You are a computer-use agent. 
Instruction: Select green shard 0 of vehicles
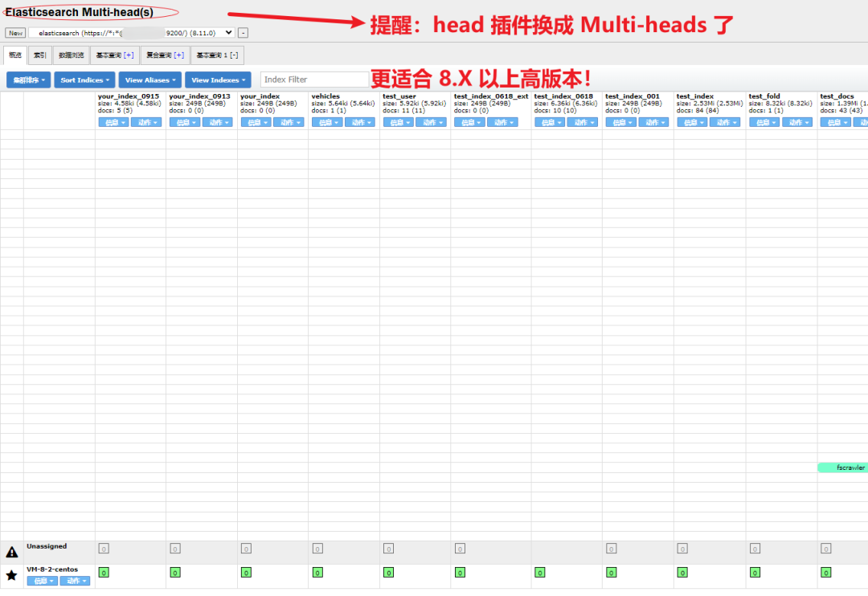click(317, 572)
